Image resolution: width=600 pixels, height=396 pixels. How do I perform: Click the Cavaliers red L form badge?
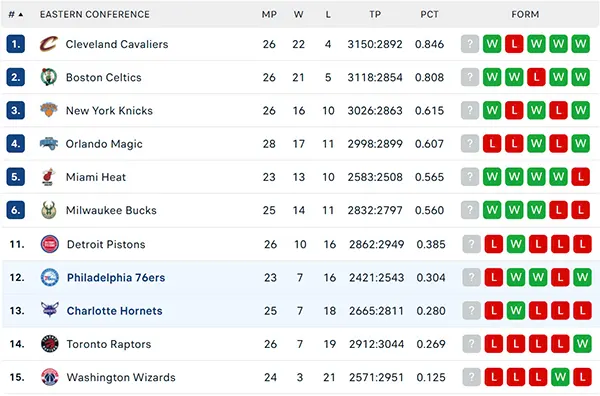pos(514,44)
